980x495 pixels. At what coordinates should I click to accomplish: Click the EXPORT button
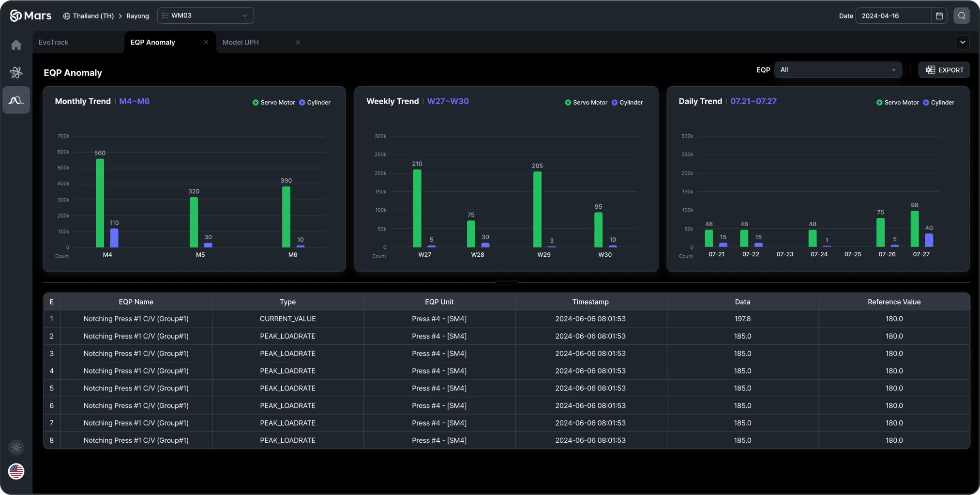[x=944, y=70]
